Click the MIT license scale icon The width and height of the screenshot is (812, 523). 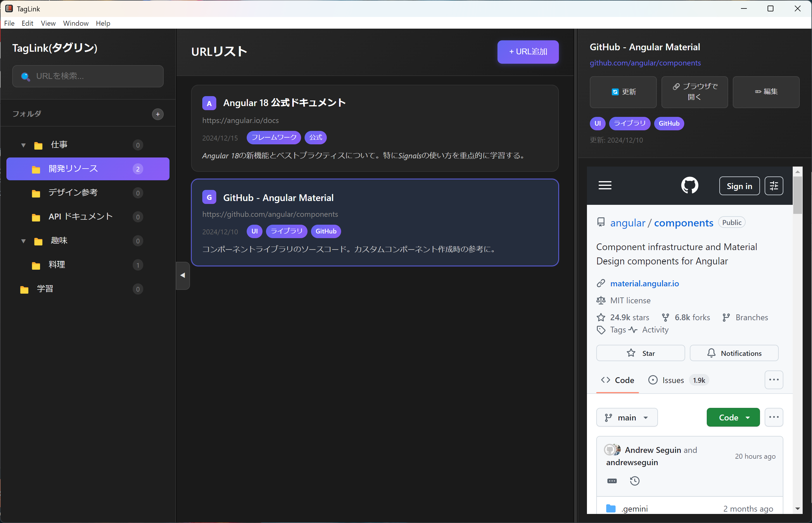[x=601, y=300]
